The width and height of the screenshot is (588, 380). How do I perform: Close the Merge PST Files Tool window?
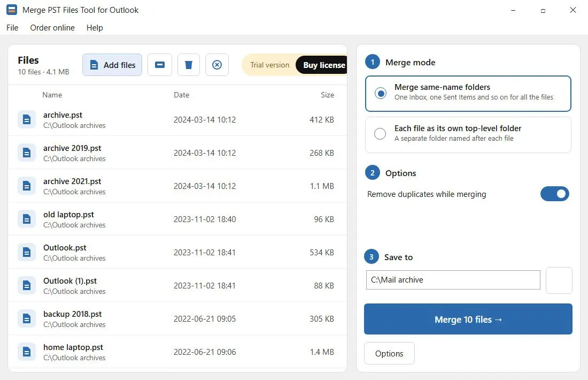tap(572, 10)
